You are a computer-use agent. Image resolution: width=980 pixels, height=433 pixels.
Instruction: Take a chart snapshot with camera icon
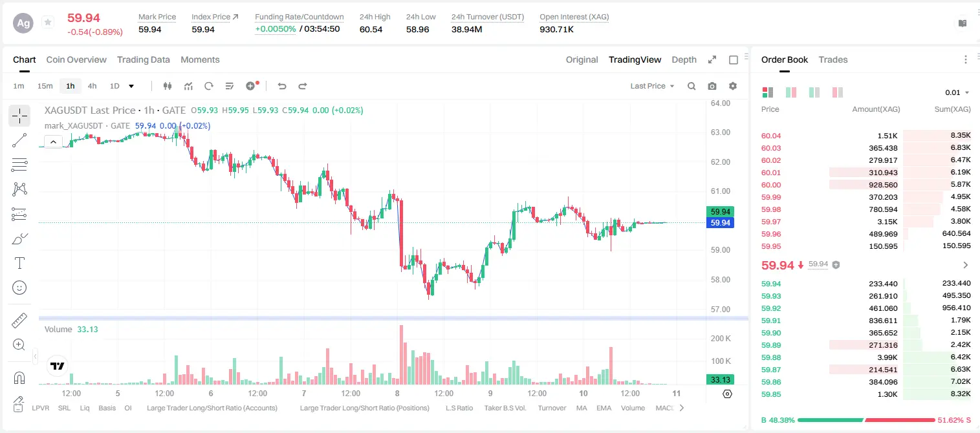[x=712, y=86]
